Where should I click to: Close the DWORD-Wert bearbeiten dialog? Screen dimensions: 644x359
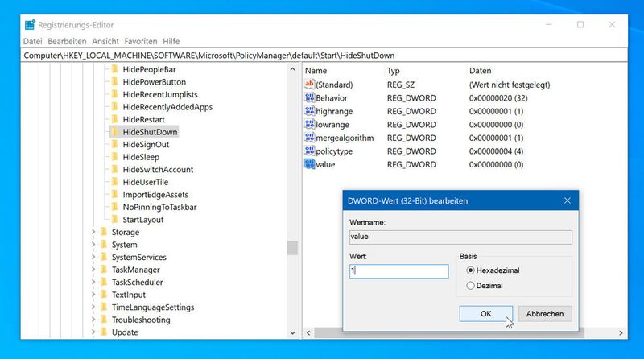568,200
